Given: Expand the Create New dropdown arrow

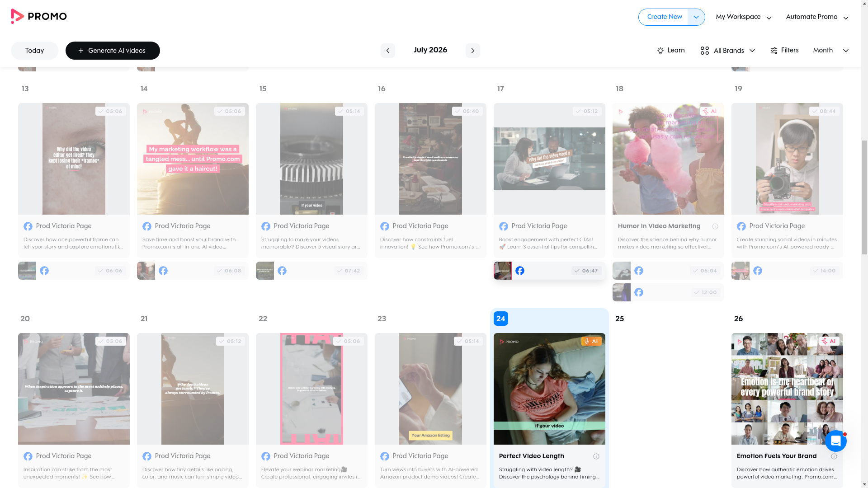Looking at the screenshot, I should [x=696, y=17].
